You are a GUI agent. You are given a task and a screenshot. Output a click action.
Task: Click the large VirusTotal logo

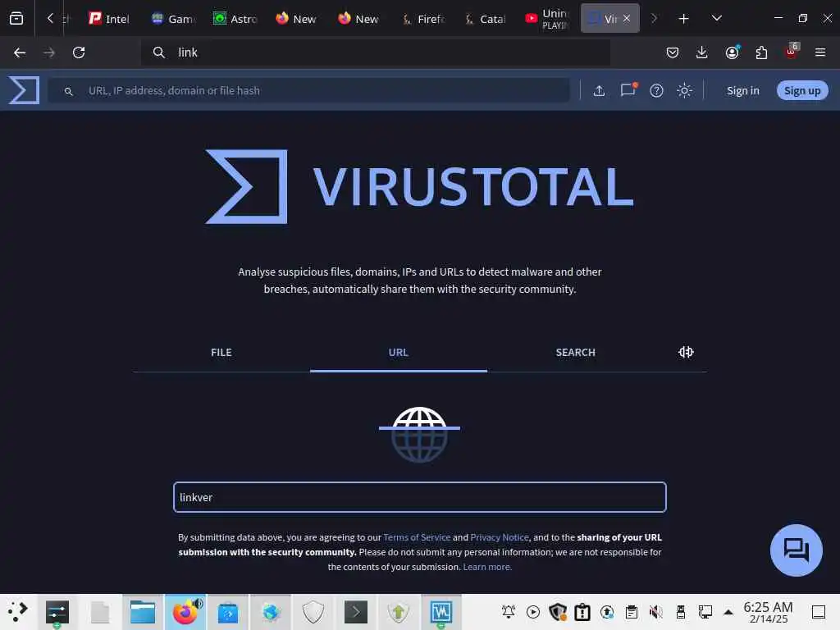(419, 186)
